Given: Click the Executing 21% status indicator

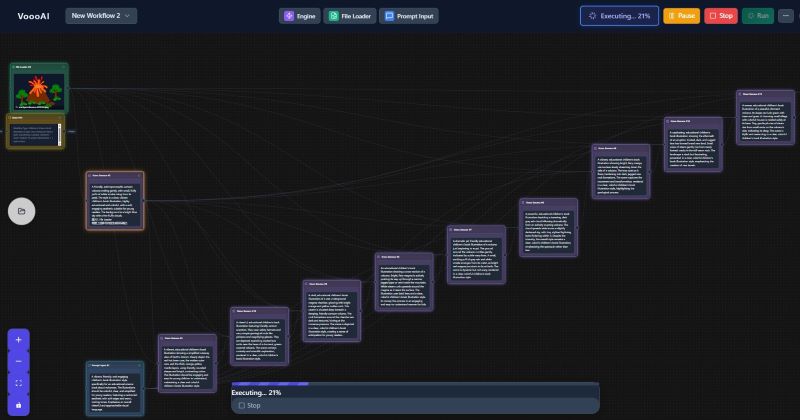Looking at the screenshot, I should (x=619, y=16).
